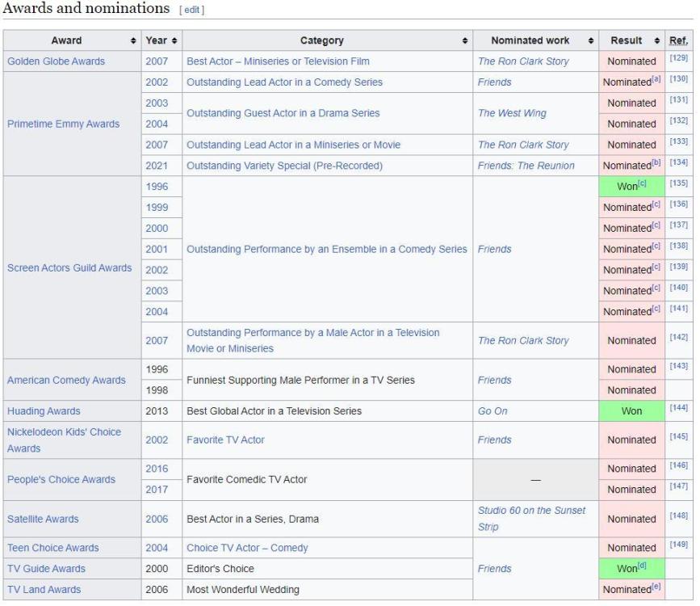The image size is (700, 606).
Task: Open Go On nominated work link
Action: (493, 411)
